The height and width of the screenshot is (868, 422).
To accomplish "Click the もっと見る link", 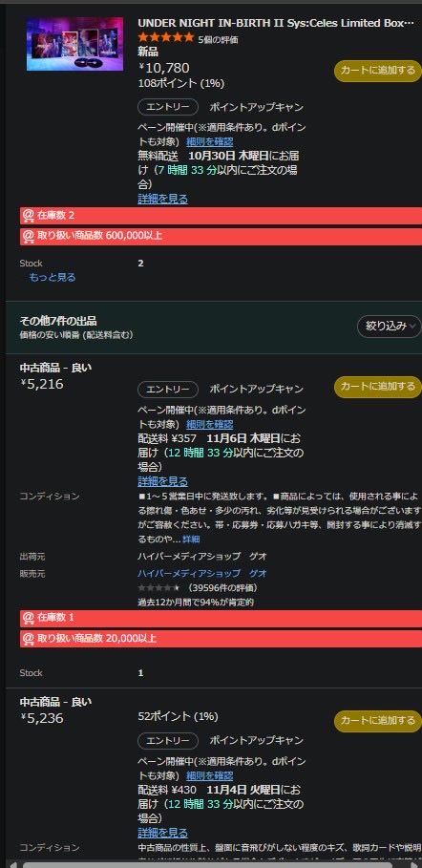I will pos(53,277).
